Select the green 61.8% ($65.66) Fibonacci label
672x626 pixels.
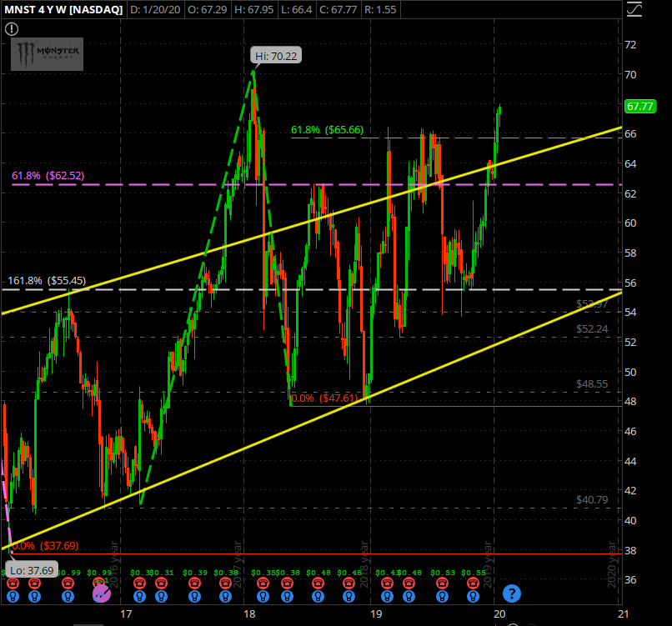pyautogui.click(x=328, y=130)
